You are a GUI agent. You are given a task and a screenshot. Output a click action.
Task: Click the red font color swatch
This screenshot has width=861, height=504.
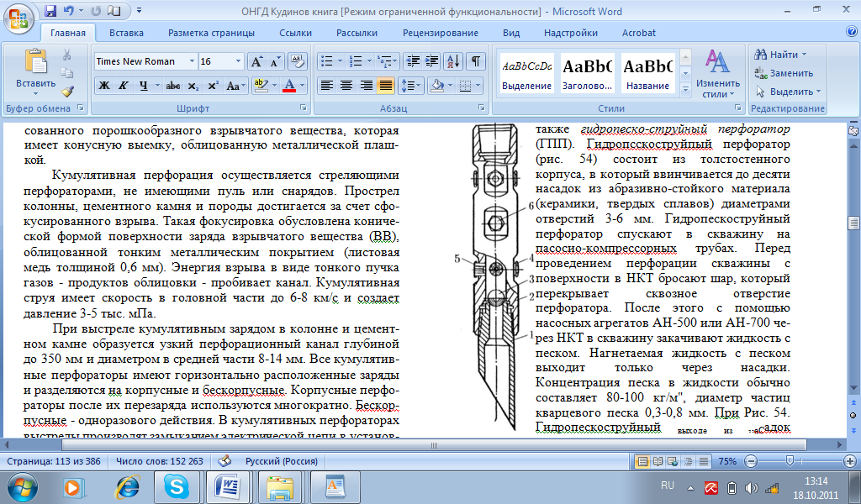290,86
